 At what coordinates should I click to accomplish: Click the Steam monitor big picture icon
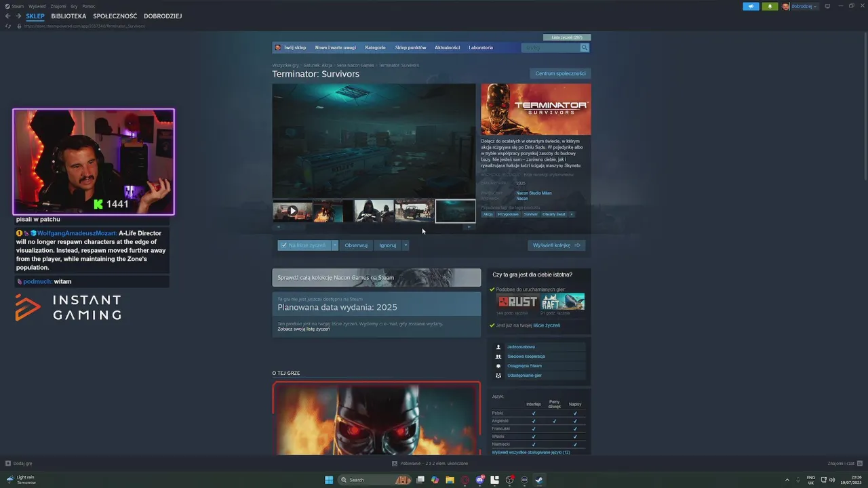click(x=827, y=6)
